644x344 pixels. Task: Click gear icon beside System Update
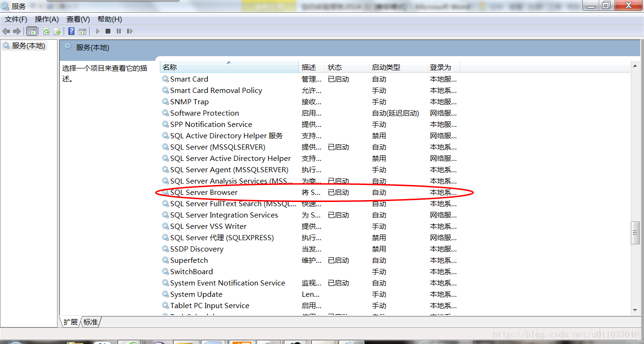[x=165, y=294]
